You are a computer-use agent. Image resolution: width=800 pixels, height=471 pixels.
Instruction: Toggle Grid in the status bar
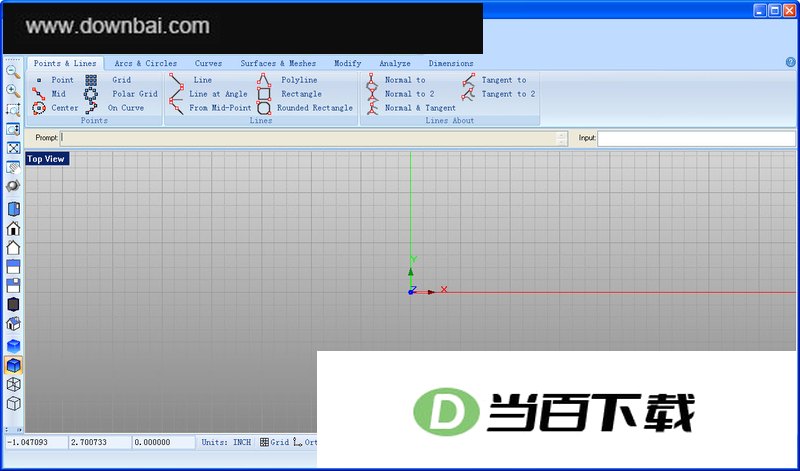pos(274,442)
